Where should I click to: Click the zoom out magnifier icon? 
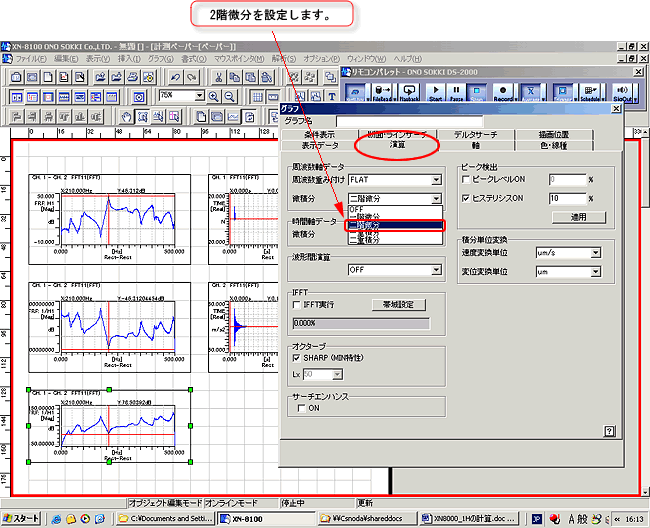pyautogui.click(x=229, y=97)
